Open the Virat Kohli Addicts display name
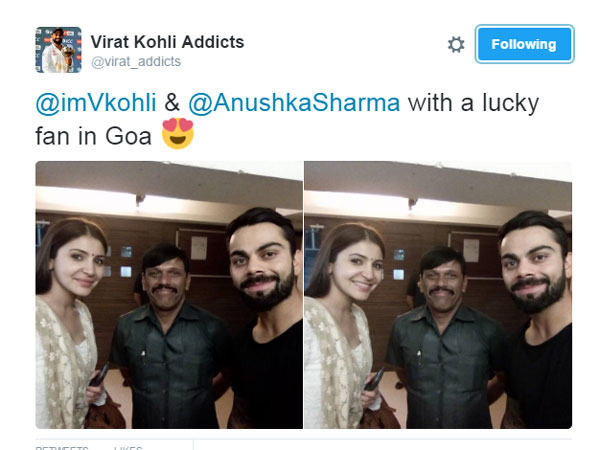The image size is (600, 450). click(167, 42)
